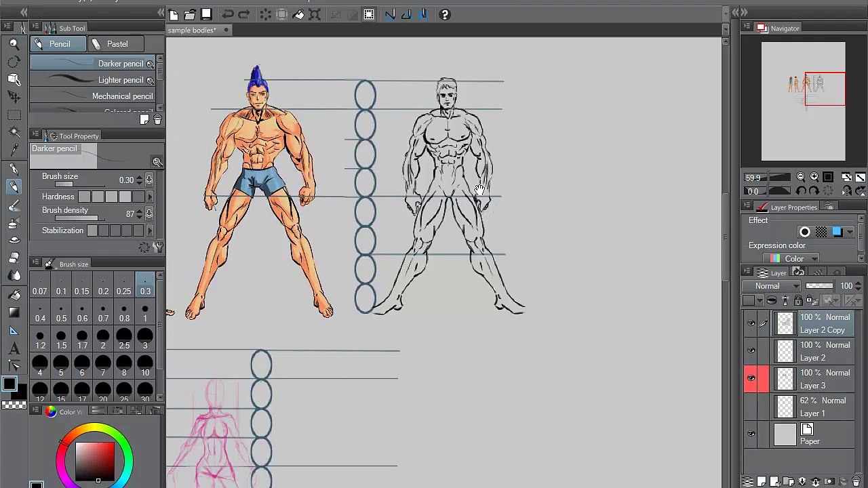Choose the Darker pencil sub tool
The width and height of the screenshot is (868, 488).
[x=92, y=64]
